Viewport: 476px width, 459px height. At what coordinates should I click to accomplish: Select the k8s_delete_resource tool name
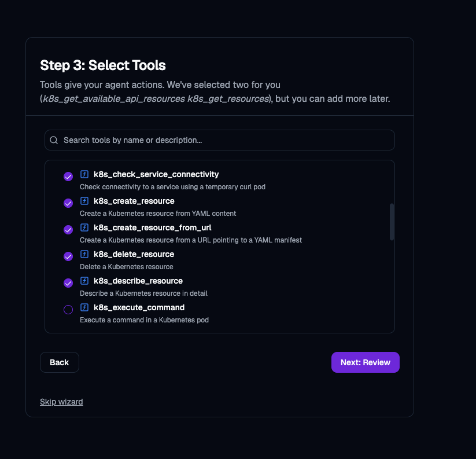tap(134, 254)
